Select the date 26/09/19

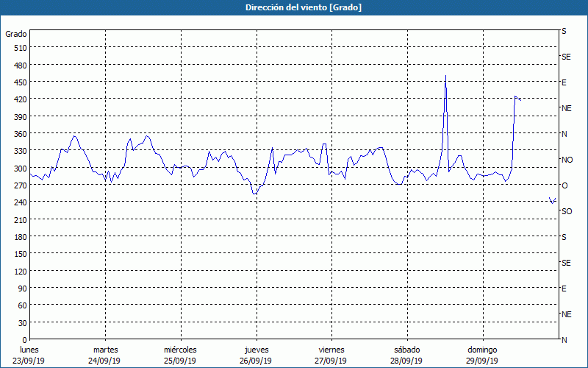[256, 361]
